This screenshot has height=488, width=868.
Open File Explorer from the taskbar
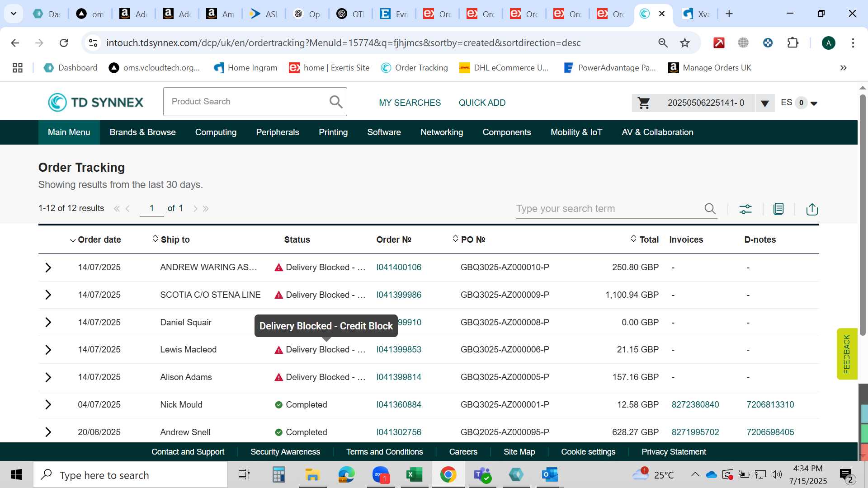pyautogui.click(x=312, y=475)
